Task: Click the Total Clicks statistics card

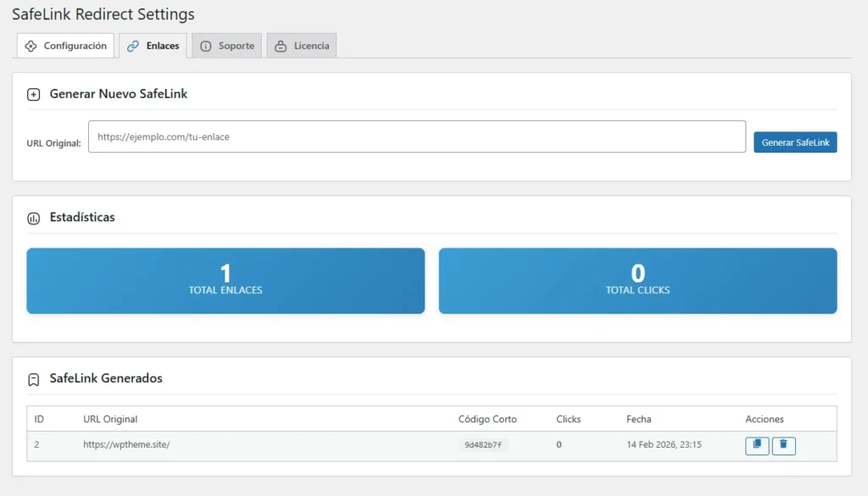Action: (637, 281)
